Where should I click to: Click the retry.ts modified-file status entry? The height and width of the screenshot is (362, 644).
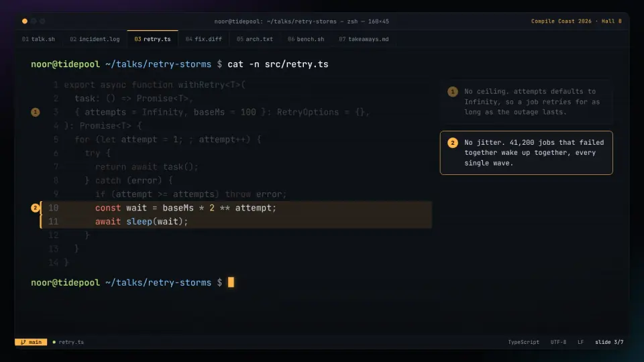pos(68,342)
